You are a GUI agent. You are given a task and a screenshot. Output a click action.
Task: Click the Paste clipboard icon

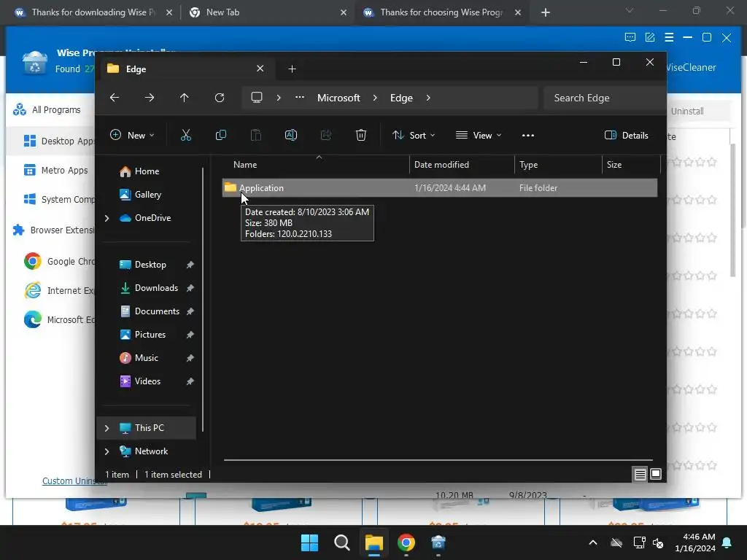[x=256, y=135]
